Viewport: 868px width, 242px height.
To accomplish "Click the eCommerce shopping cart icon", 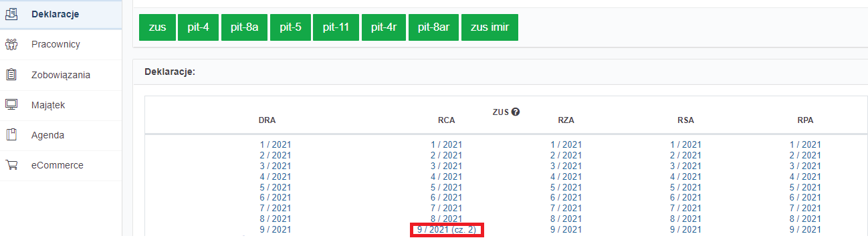I will [x=11, y=165].
